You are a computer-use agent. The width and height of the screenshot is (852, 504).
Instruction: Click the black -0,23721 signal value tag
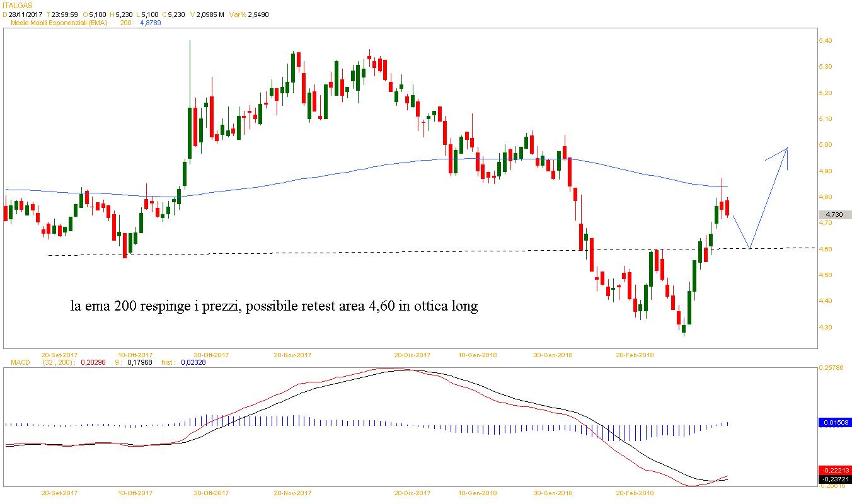(x=835, y=478)
